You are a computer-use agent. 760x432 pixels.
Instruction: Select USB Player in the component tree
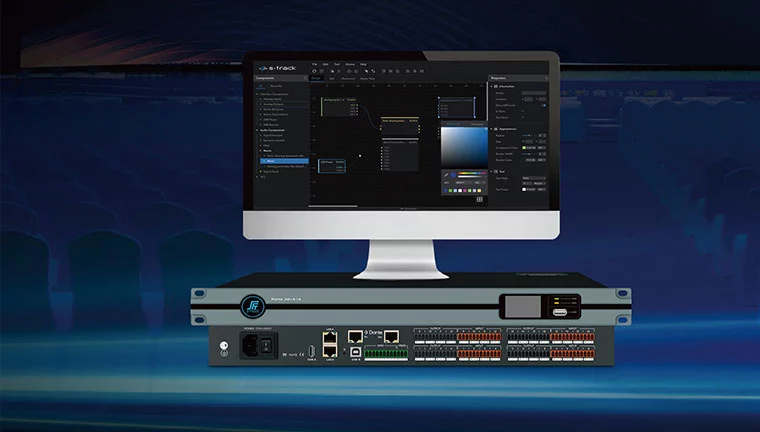270,120
